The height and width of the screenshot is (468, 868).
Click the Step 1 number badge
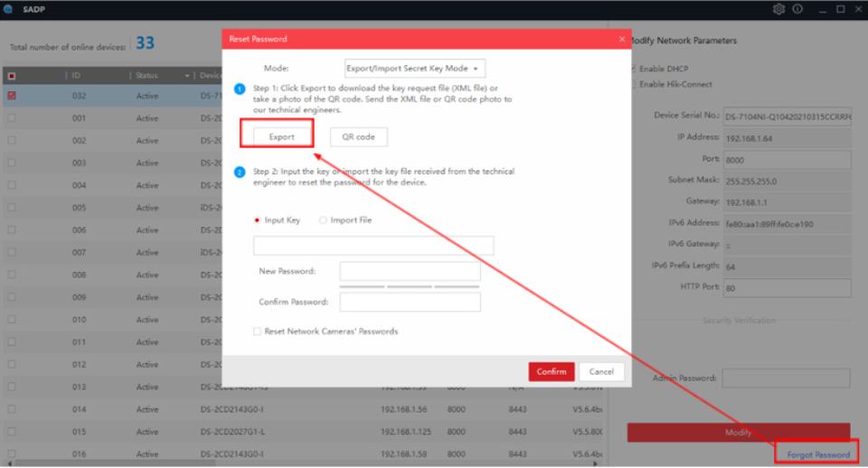241,89
